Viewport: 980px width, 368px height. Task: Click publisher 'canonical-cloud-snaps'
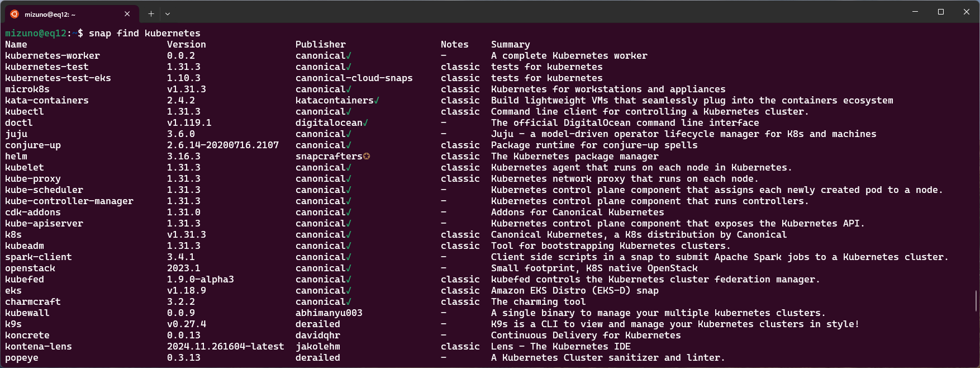354,78
